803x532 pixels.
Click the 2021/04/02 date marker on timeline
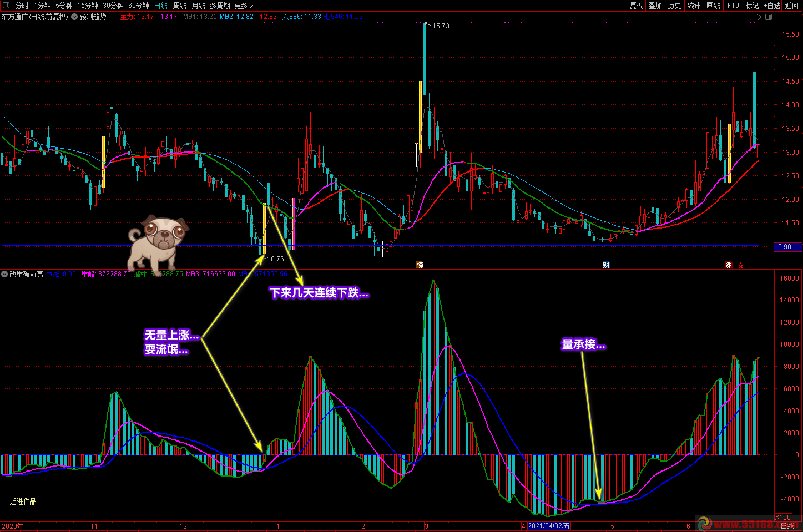click(x=549, y=526)
